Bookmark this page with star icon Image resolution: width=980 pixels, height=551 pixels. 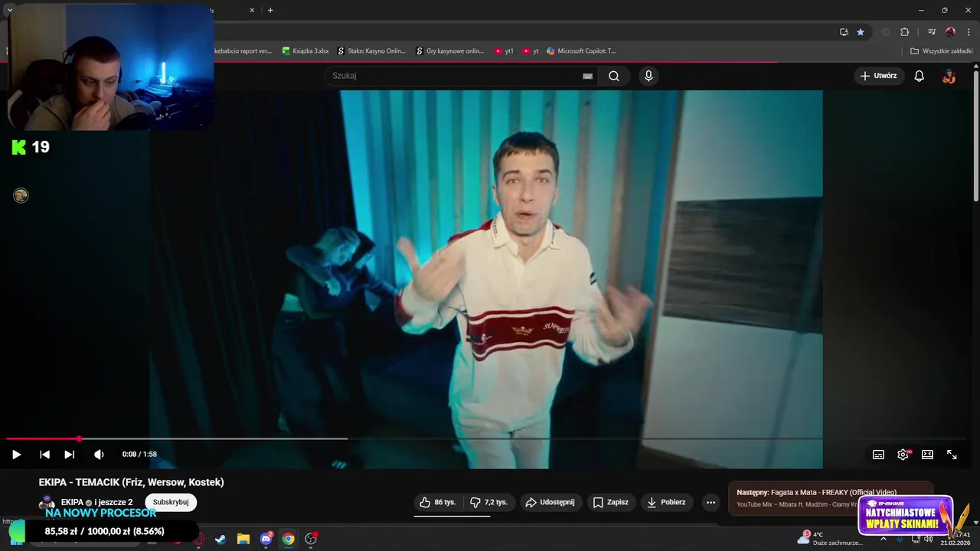[861, 32]
